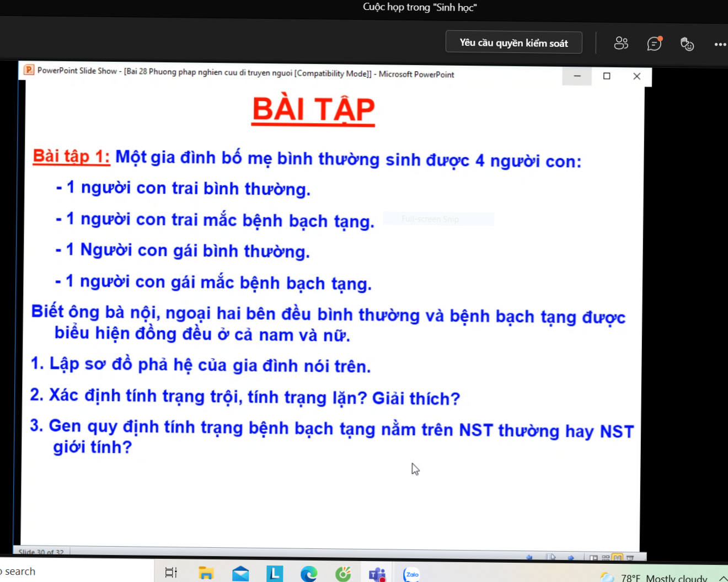Open the slide show menu icon
The height and width of the screenshot is (582, 728).
(x=550, y=557)
